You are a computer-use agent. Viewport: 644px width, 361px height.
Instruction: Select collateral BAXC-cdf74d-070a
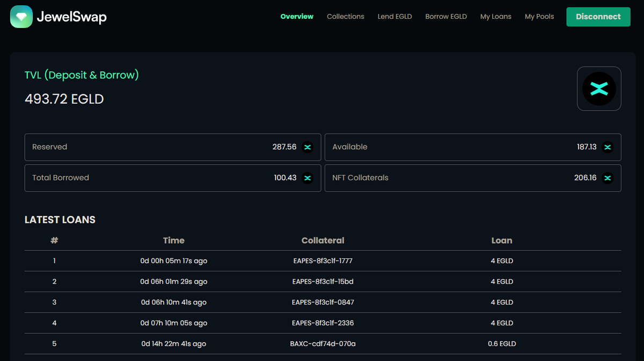pos(323,344)
